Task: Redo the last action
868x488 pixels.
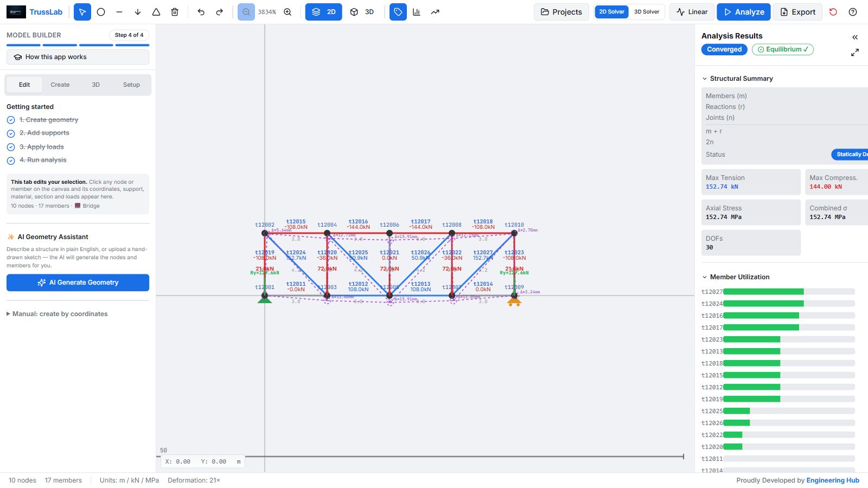Action: pos(219,12)
